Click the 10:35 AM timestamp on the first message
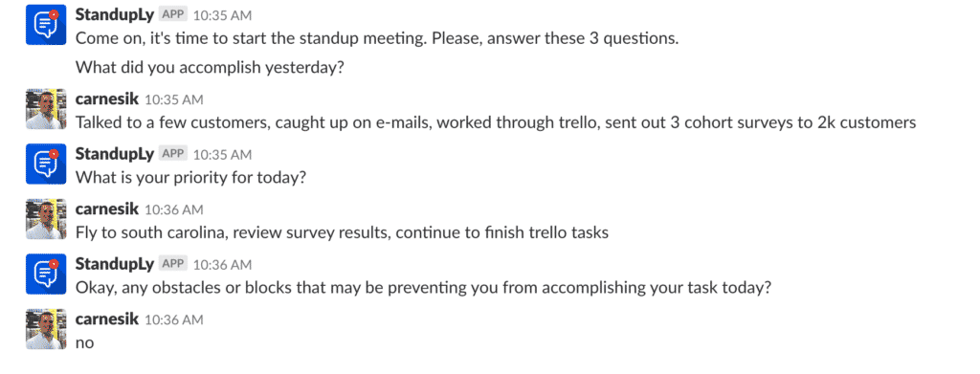The width and height of the screenshot is (980, 374). pyautogui.click(x=222, y=15)
